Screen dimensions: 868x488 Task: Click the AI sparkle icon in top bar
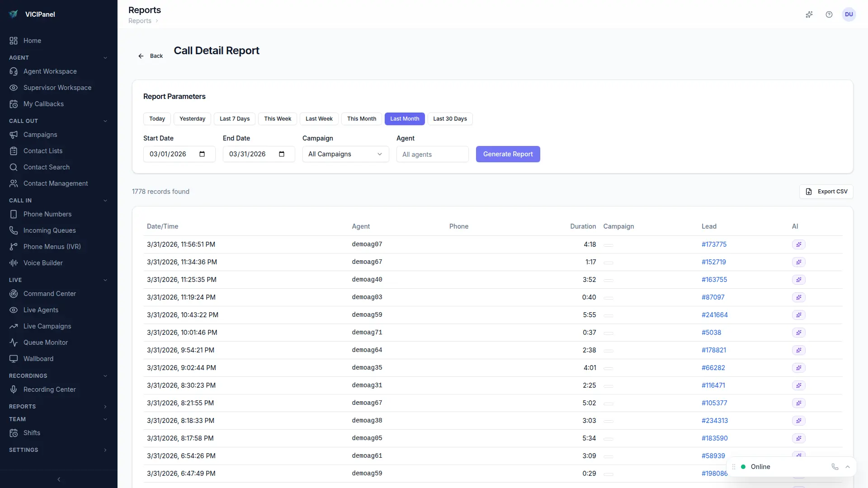click(809, 14)
